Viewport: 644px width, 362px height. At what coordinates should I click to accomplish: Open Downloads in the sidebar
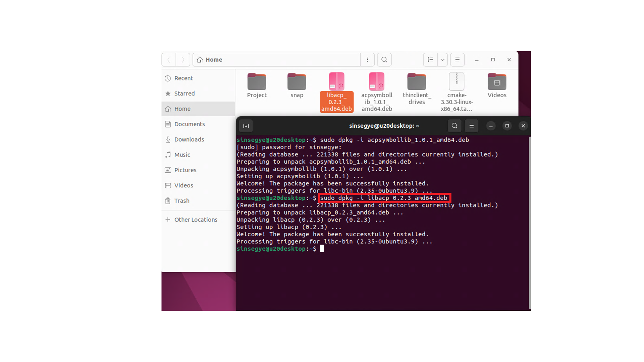pyautogui.click(x=189, y=139)
